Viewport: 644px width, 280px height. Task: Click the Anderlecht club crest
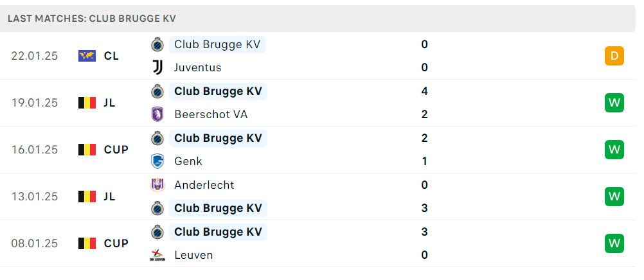(x=157, y=185)
